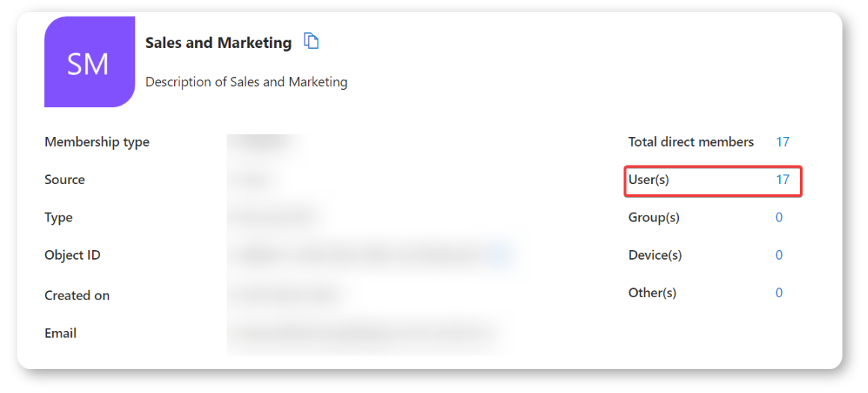
Task: Open the Group(s) count link 0
Action: click(778, 217)
